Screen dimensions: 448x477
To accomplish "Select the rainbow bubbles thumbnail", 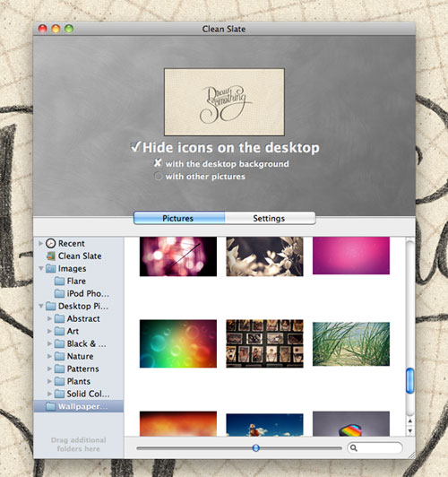I will point(178,343).
